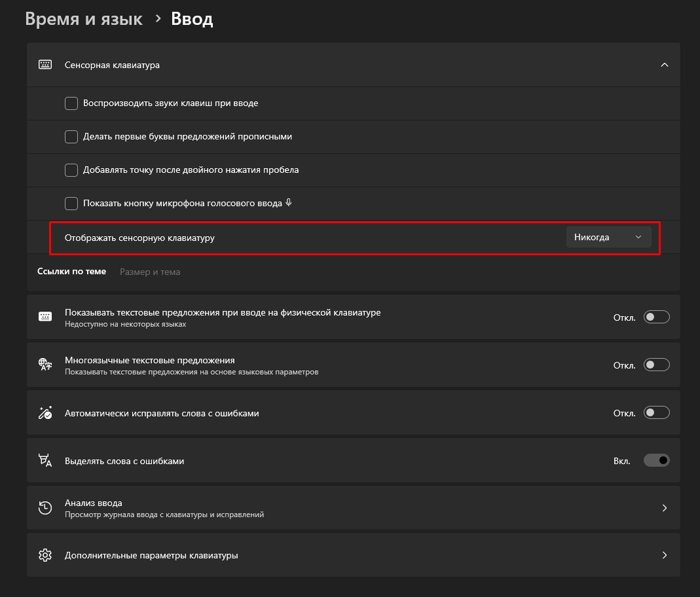The image size is (700, 597).
Task: Click Выделять слова с ошибками label
Action: pyautogui.click(x=124, y=461)
